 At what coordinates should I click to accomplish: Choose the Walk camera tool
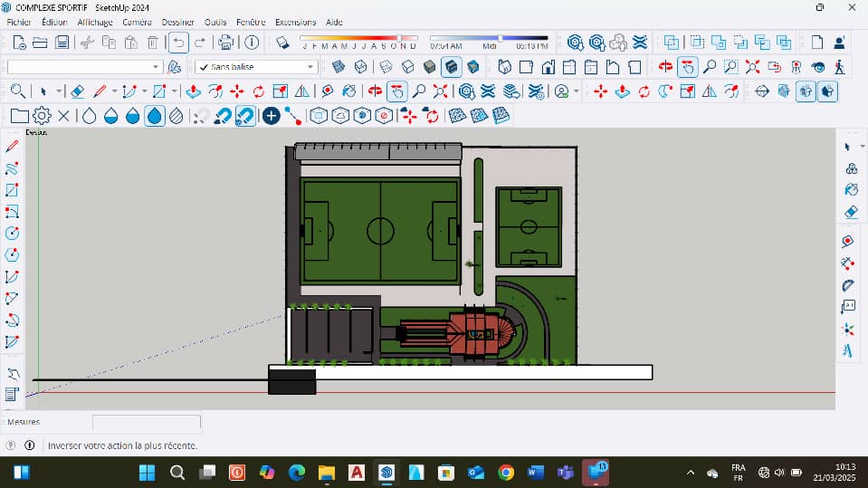click(841, 66)
